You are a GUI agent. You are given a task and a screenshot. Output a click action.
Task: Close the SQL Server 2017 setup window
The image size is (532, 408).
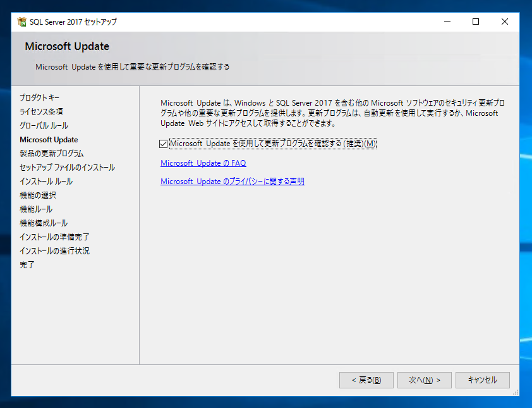(505, 22)
